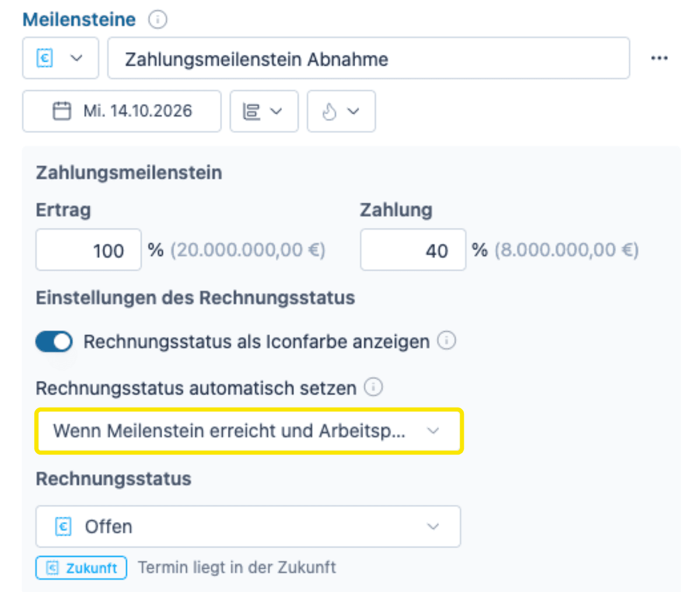Image resolution: width=700 pixels, height=592 pixels.
Task: Open the Rechnungsstatus dropdown showing Offen
Action: pos(249,527)
